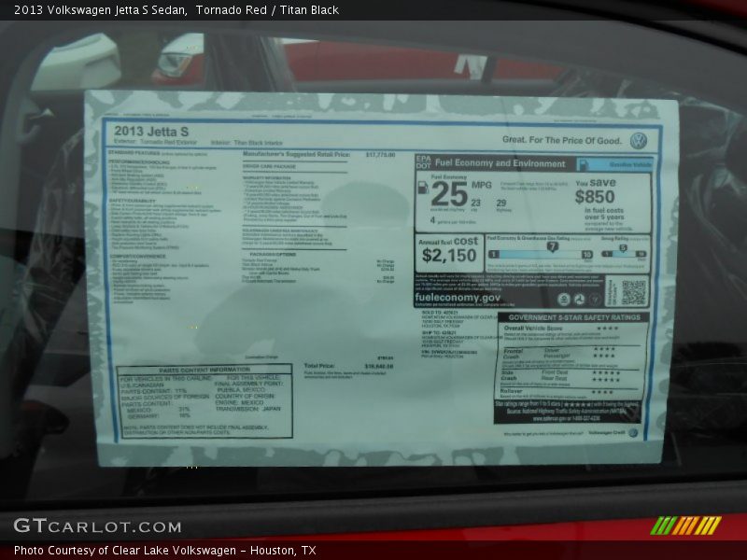Screen dimensions: 747x560
Task: Click the "Tornado Red / Titan Black" title text
Action: (267, 9)
